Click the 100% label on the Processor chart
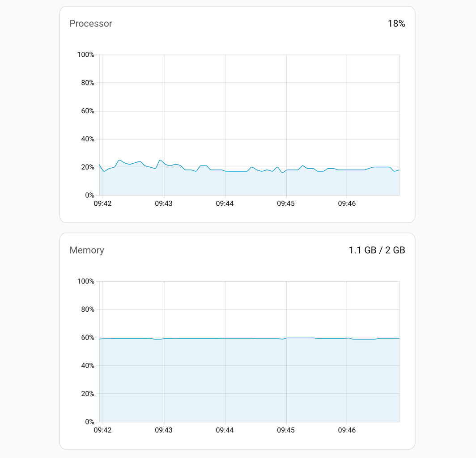The image size is (476, 458). (85, 55)
